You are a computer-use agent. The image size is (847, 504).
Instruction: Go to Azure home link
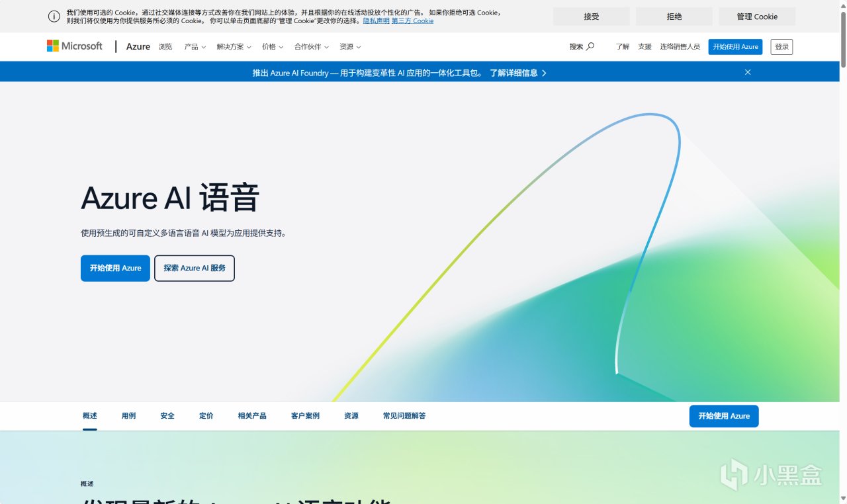point(138,46)
